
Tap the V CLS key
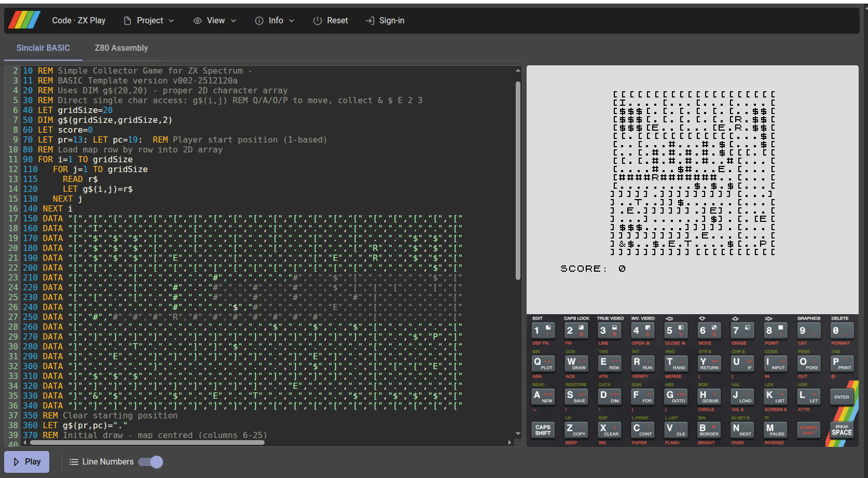tap(676, 430)
